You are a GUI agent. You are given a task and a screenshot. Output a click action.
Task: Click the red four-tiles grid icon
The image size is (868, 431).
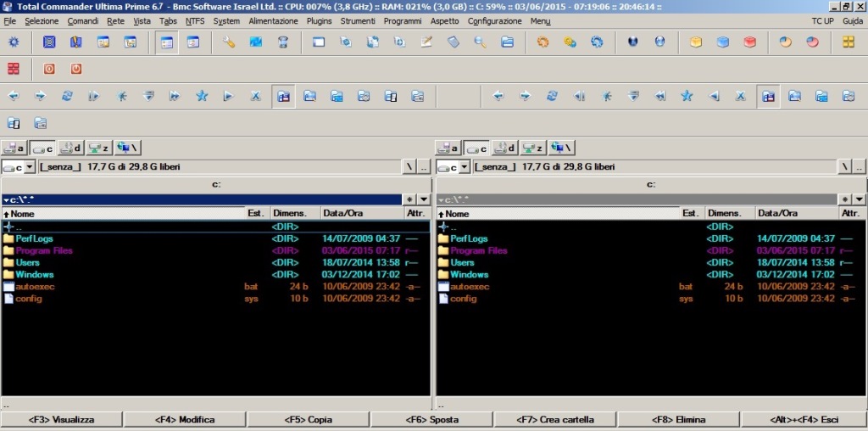(x=14, y=69)
